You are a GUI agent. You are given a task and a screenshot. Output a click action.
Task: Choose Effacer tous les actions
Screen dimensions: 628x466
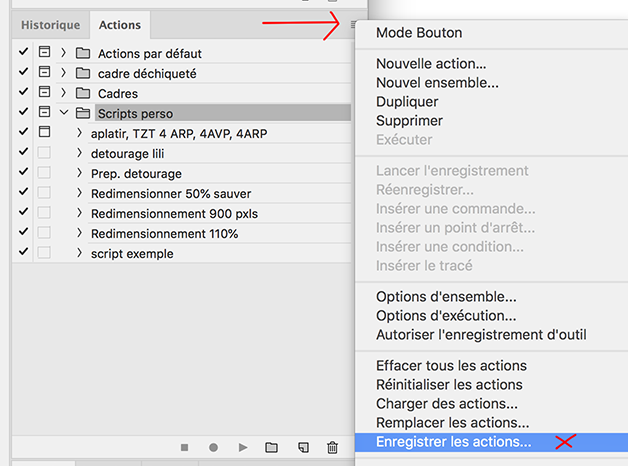(x=451, y=366)
